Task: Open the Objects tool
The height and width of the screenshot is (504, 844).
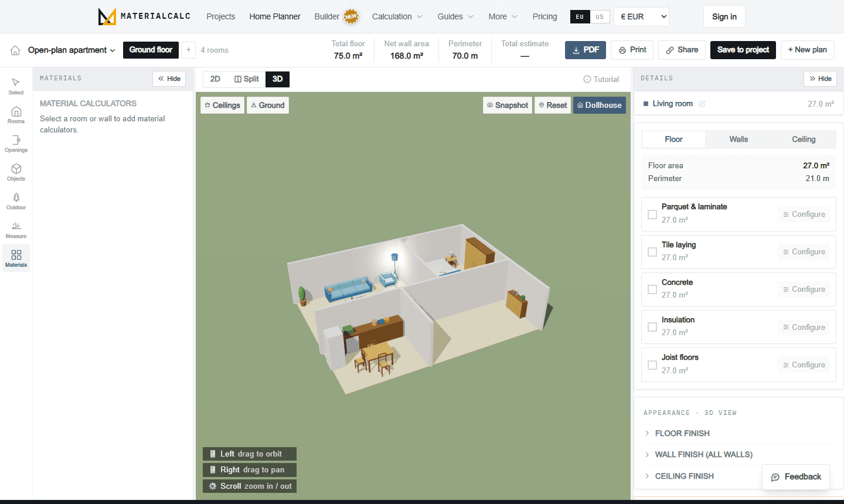Action: pyautogui.click(x=16, y=172)
